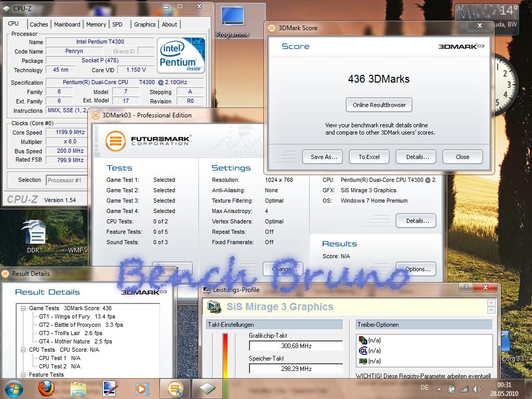Collapse the Feature Tests tree node

[x=23, y=375]
